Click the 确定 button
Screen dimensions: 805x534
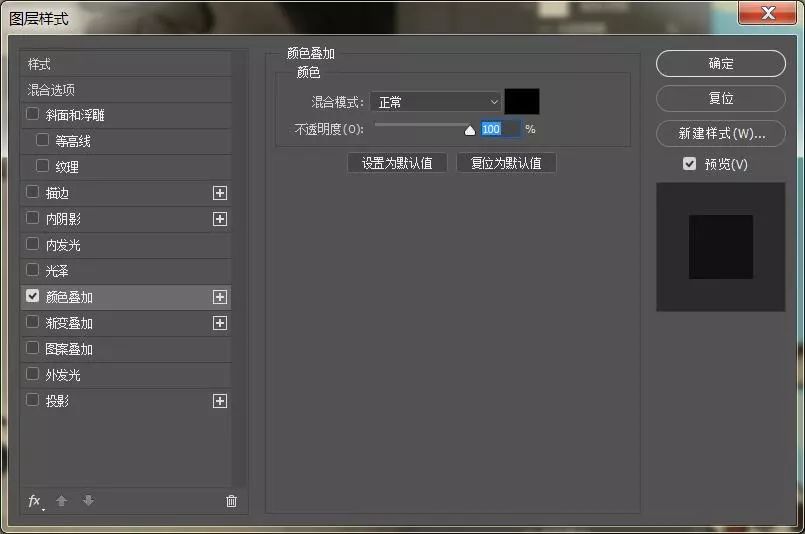click(x=720, y=63)
